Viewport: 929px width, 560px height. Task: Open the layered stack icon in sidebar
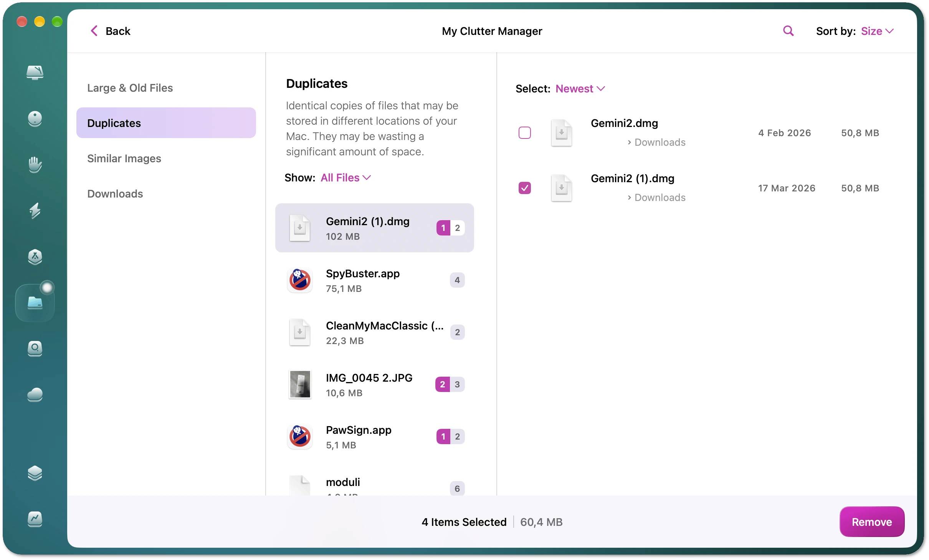[x=35, y=473]
